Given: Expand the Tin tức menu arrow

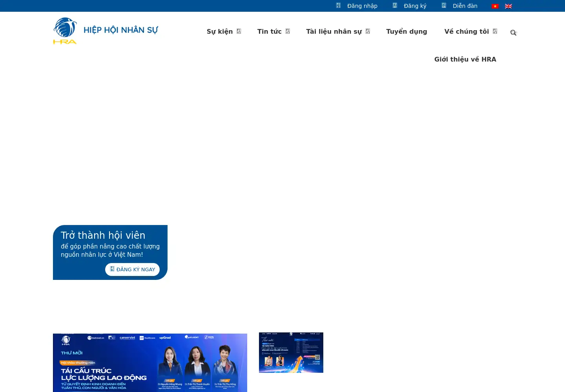Looking at the screenshot, I should tap(288, 31).
